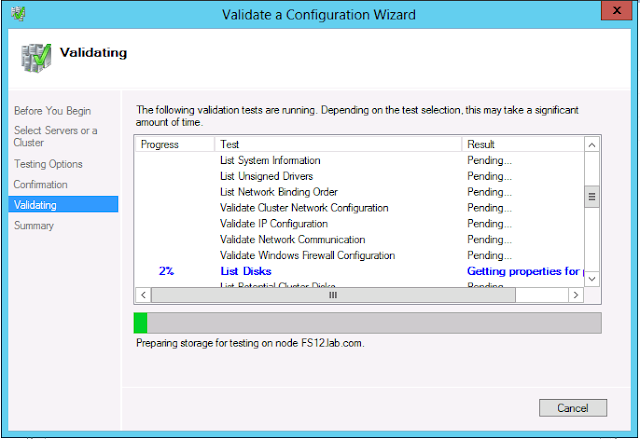Click the horizontal scroll left arrow
The height and width of the screenshot is (439, 640).
[143, 295]
